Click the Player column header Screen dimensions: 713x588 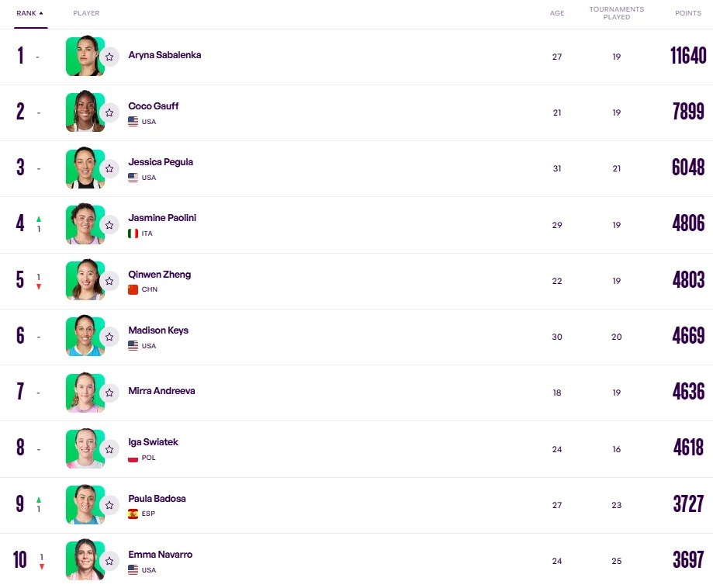click(x=86, y=13)
